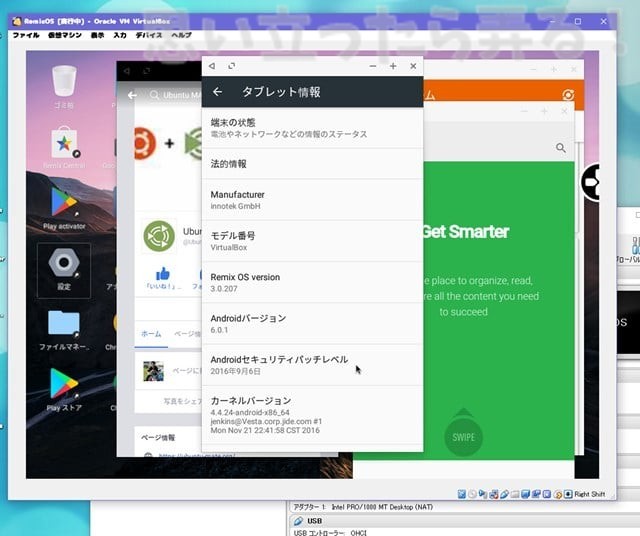Open the ゴミ箱 trash icon on desktop

pyautogui.click(x=64, y=87)
